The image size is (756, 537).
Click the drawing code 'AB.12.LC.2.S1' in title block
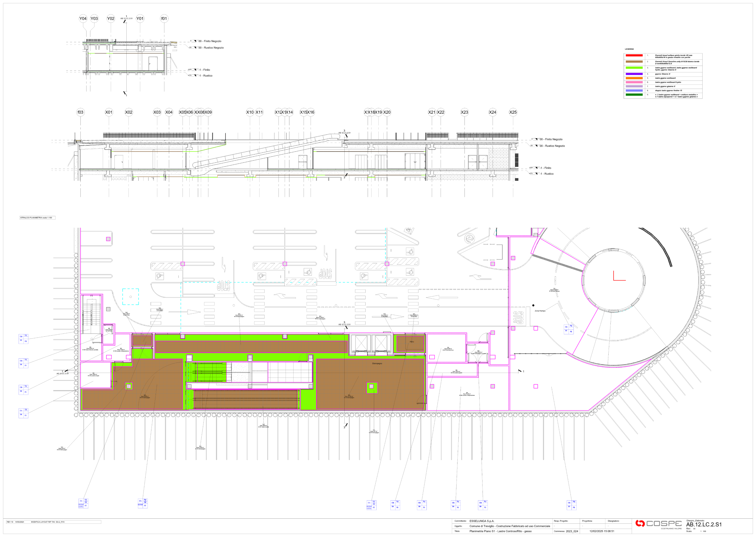(704, 524)
